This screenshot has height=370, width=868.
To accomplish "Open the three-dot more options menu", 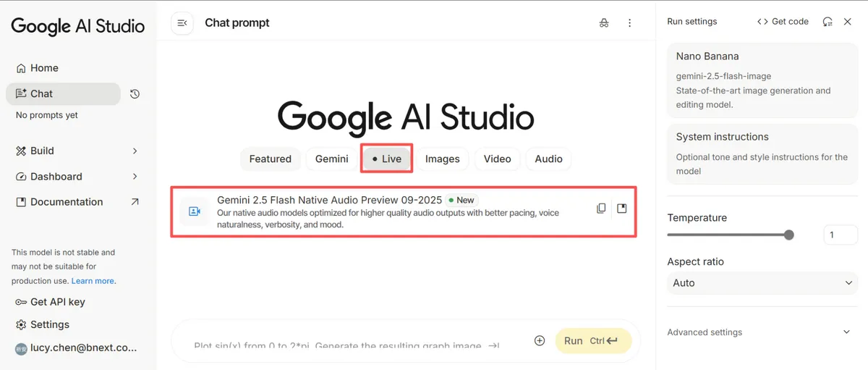I will click(629, 23).
